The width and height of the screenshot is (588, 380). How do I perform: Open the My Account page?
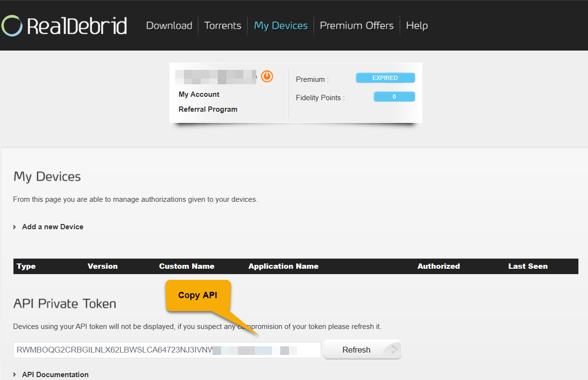(199, 94)
